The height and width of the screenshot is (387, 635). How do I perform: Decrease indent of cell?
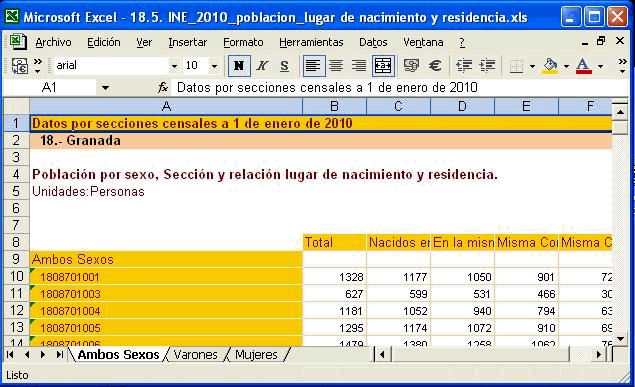pos(464,66)
